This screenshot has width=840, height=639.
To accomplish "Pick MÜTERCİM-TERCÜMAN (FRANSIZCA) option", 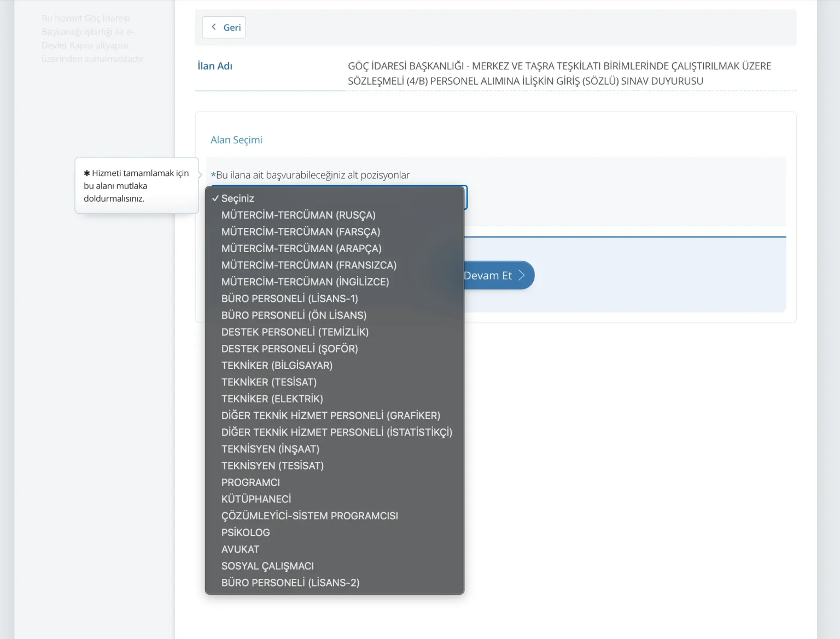I will pos(308,265).
